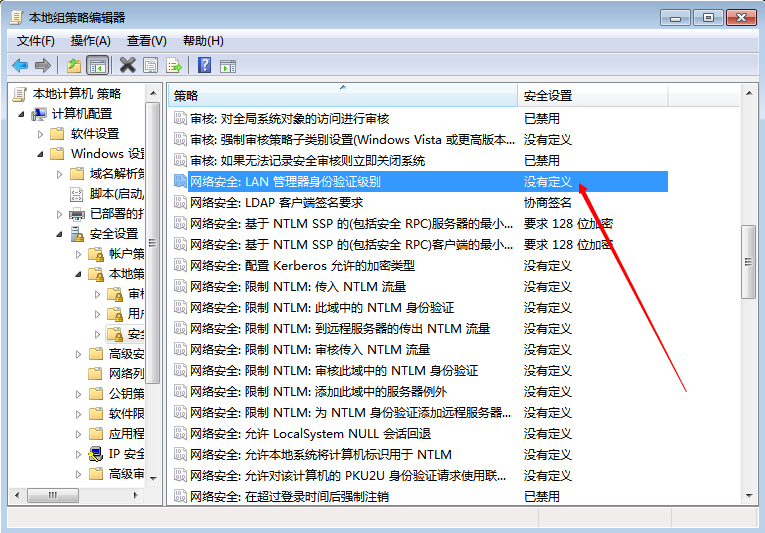Click the Show/Hide action pane icon
765x533 pixels.
(x=228, y=65)
